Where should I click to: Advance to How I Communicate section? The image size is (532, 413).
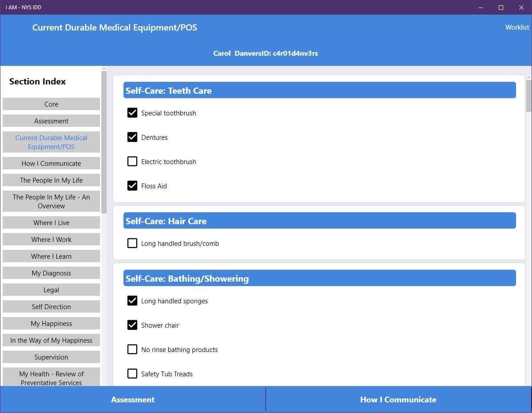398,399
